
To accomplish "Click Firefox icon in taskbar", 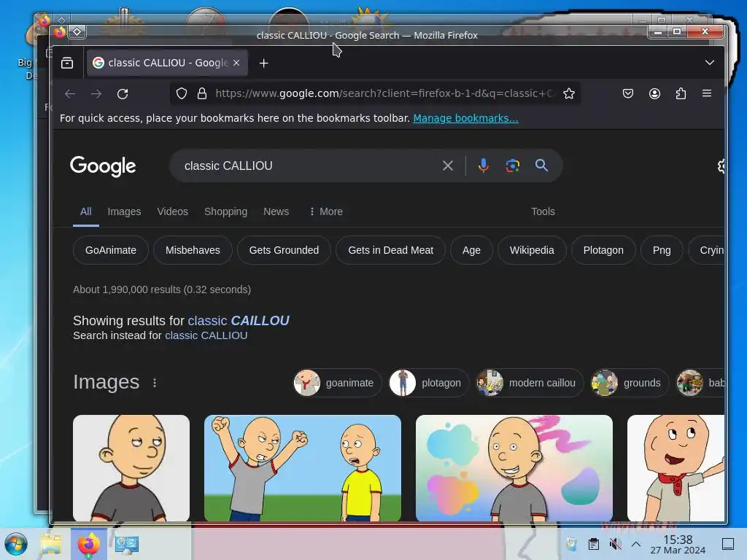I will click(x=88, y=544).
